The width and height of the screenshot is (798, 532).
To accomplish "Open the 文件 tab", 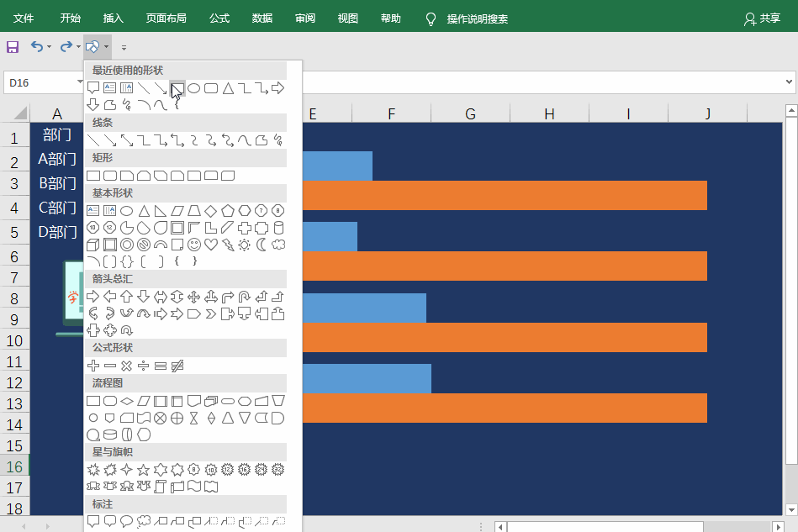I will pyautogui.click(x=24, y=18).
